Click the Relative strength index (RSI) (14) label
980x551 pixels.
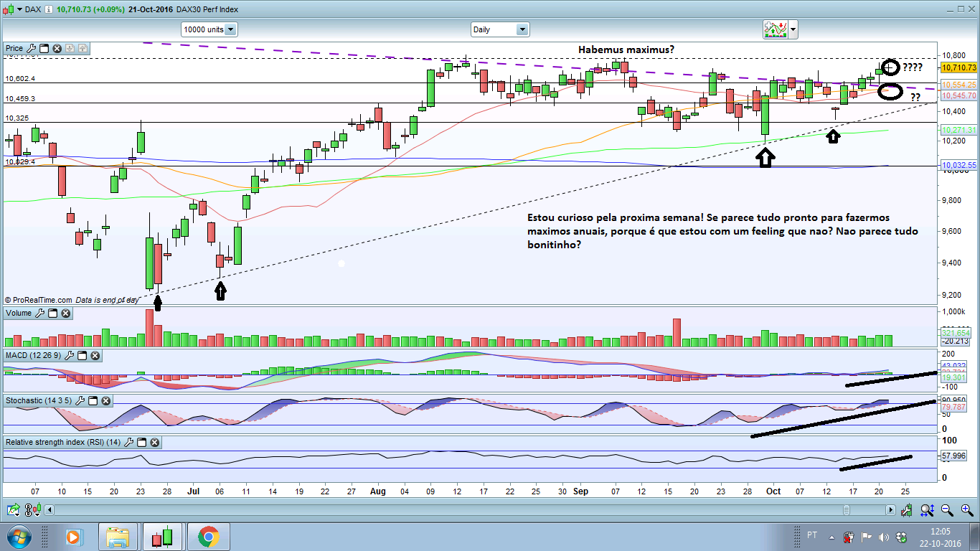(63, 443)
